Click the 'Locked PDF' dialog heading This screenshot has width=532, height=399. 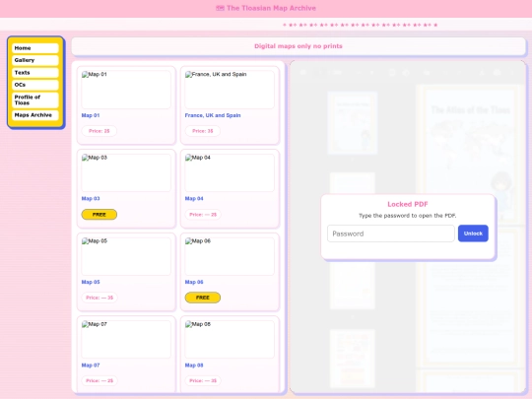(408, 204)
